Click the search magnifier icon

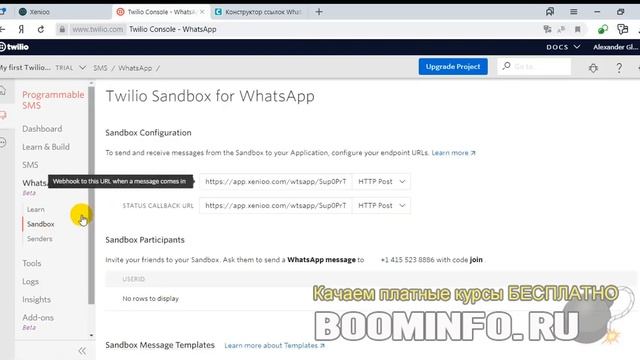click(x=507, y=66)
